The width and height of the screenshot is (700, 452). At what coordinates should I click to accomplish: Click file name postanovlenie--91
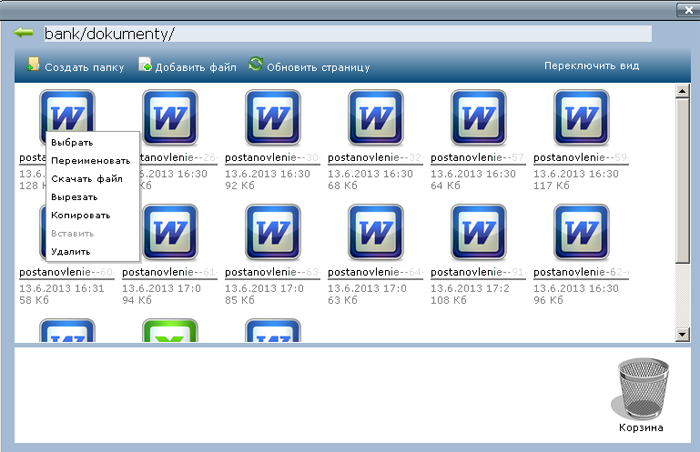click(x=478, y=272)
